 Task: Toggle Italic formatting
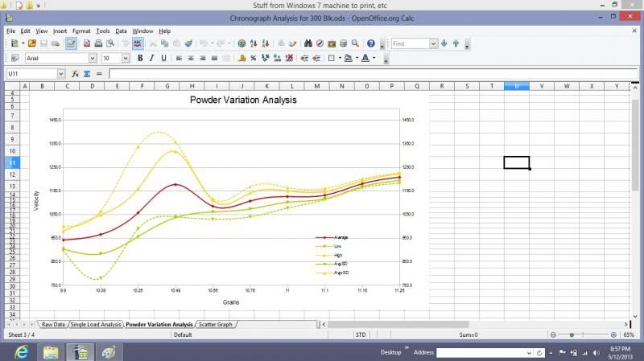coord(151,58)
